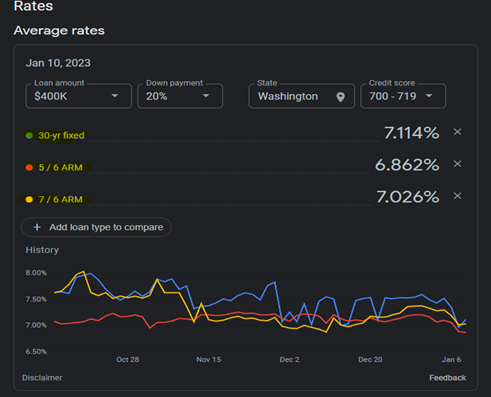Click the yellow dot beside 7 / 6 ARM
The image size is (491, 397).
coord(29,199)
